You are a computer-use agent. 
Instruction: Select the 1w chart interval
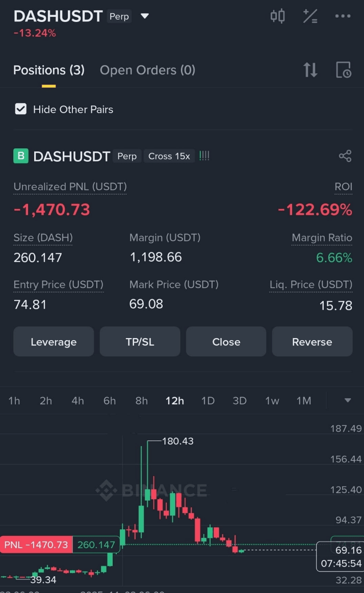(272, 400)
